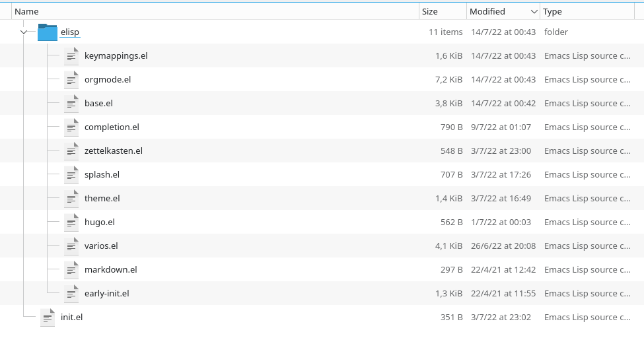This screenshot has width=644, height=338.
Task: Click the elisp folder icon
Action: tap(48, 32)
